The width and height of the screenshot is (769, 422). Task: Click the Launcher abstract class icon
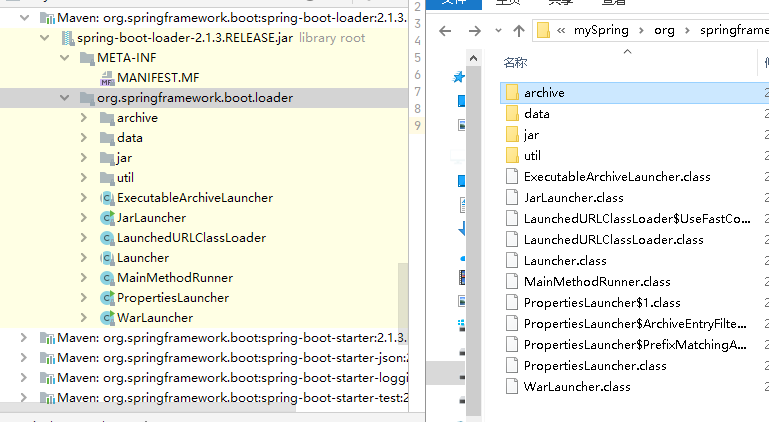tap(107, 258)
